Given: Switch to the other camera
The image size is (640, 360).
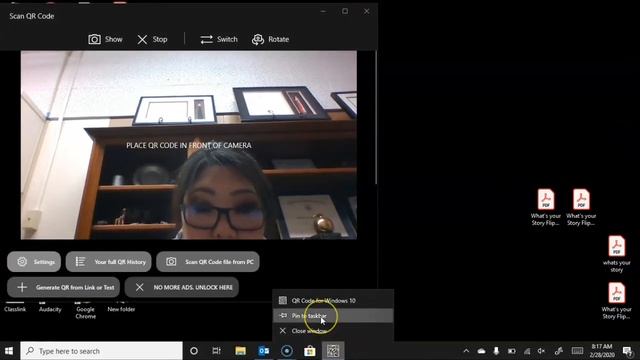Looking at the screenshot, I should (x=219, y=39).
